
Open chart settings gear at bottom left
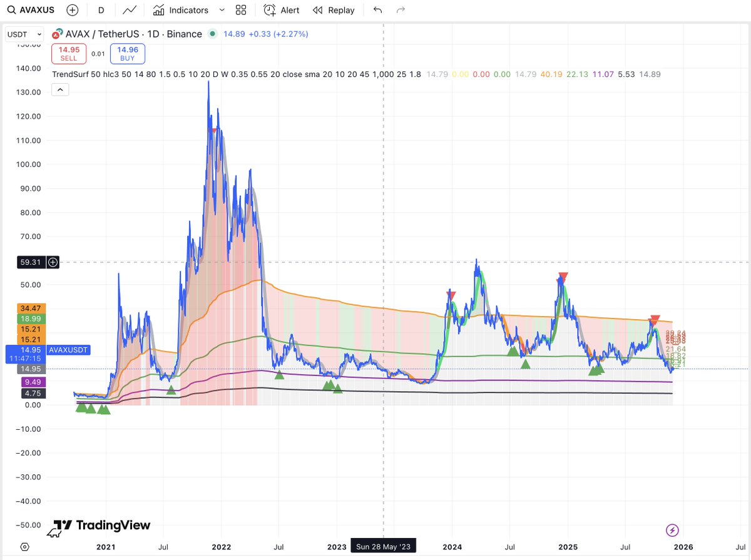point(24,546)
